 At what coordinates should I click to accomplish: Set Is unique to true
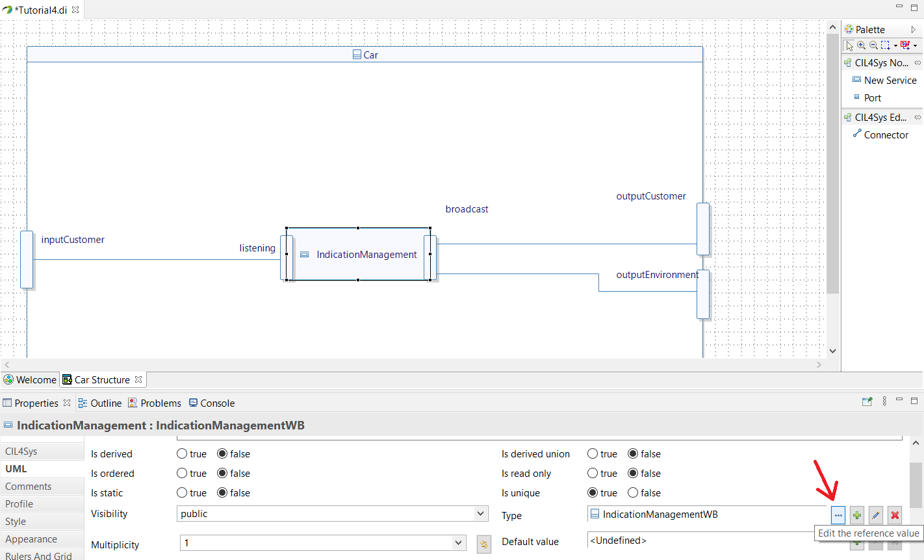593,493
